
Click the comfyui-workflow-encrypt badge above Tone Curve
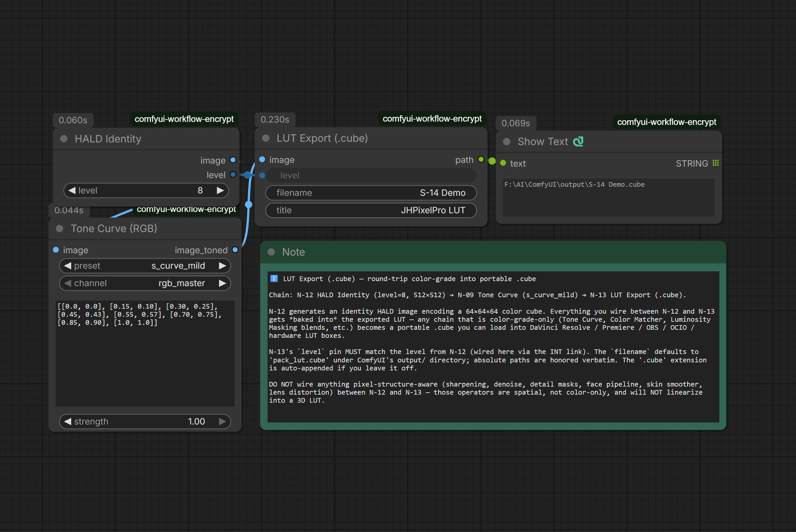point(186,210)
